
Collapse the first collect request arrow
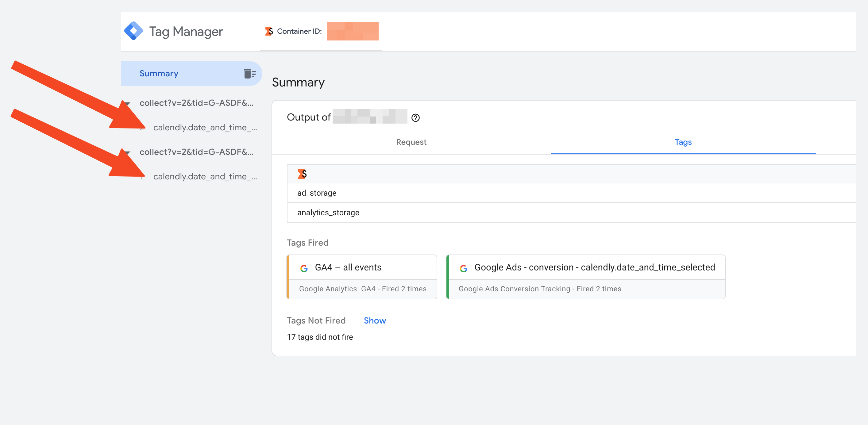tap(128, 103)
